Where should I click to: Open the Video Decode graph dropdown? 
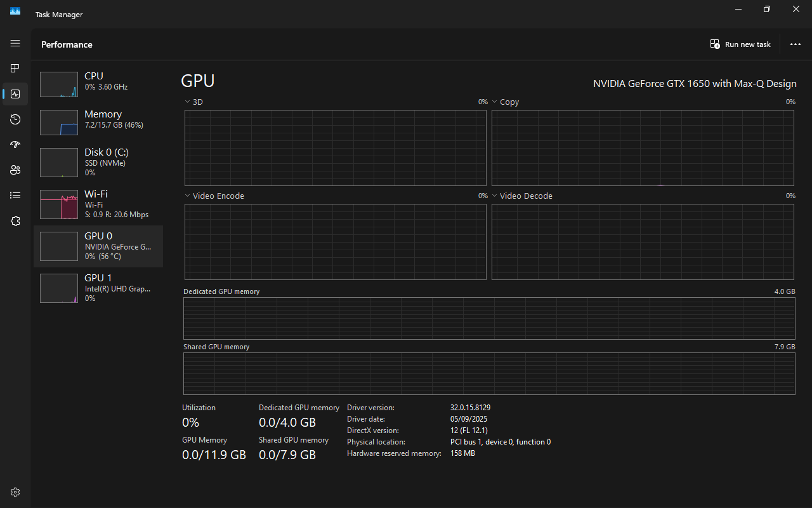pos(522,196)
